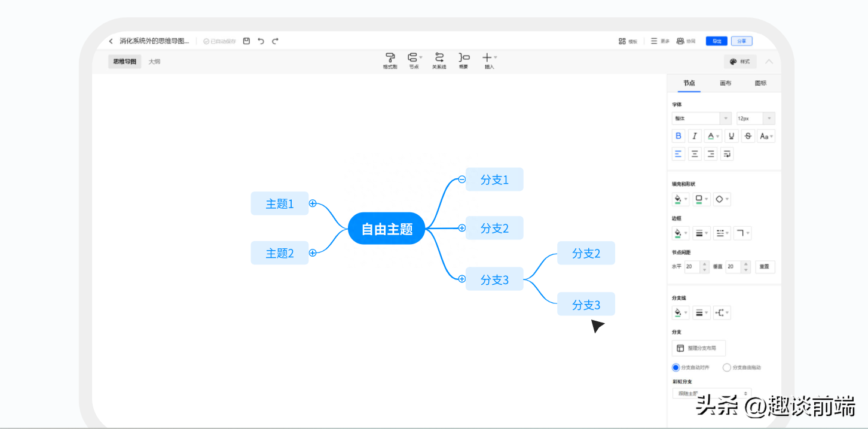The height and width of the screenshot is (429, 868).
Task: Open the node shape dropdown
Action: pyautogui.click(x=722, y=199)
